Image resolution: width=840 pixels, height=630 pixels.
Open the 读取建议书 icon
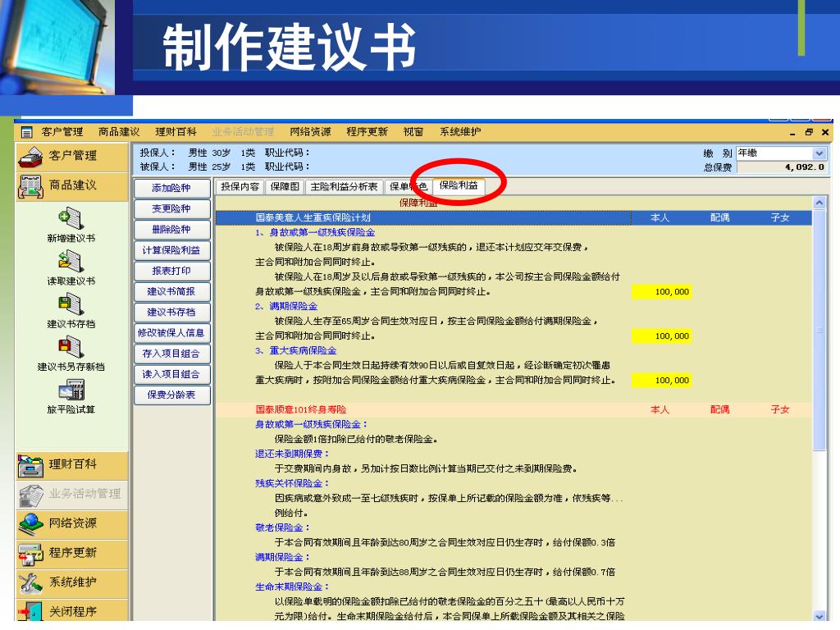[71, 261]
